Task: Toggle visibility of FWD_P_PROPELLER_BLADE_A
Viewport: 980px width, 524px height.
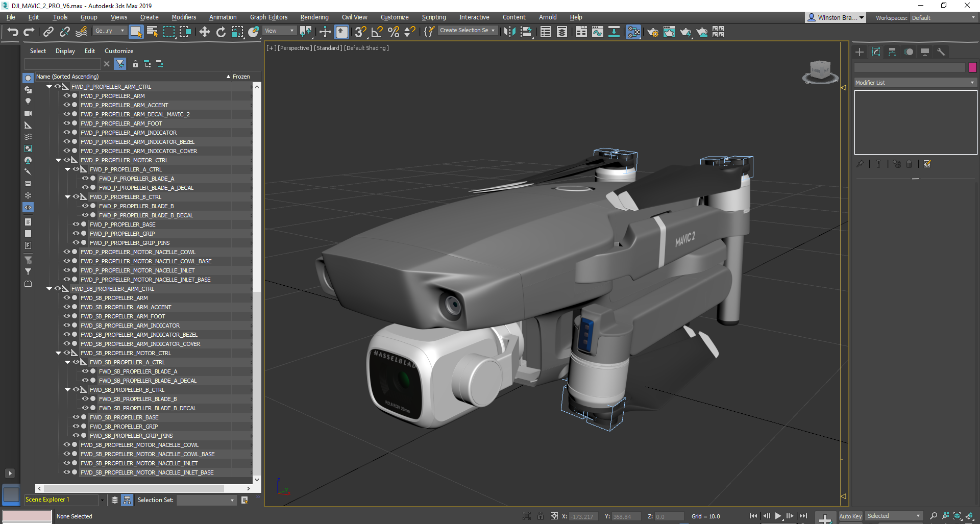Action: 85,179
